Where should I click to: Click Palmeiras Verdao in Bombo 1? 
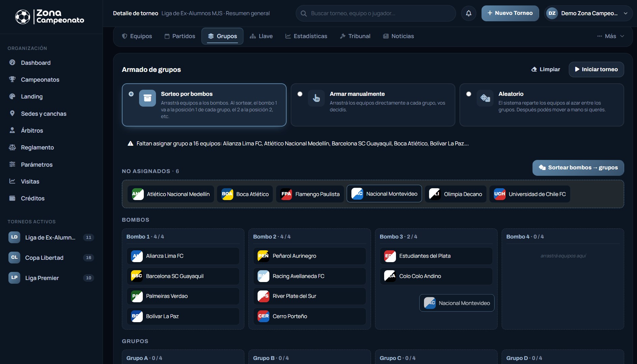point(183,296)
